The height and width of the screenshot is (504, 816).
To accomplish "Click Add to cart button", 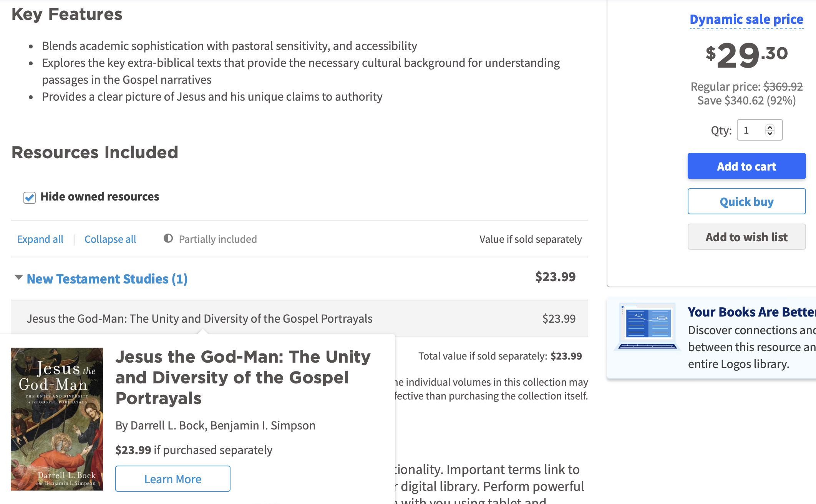I will click(746, 166).
